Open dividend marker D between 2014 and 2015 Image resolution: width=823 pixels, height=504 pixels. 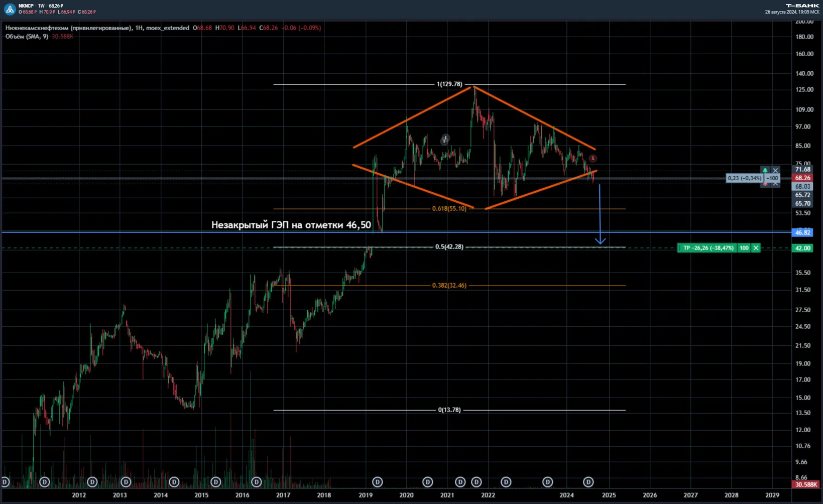point(174,482)
